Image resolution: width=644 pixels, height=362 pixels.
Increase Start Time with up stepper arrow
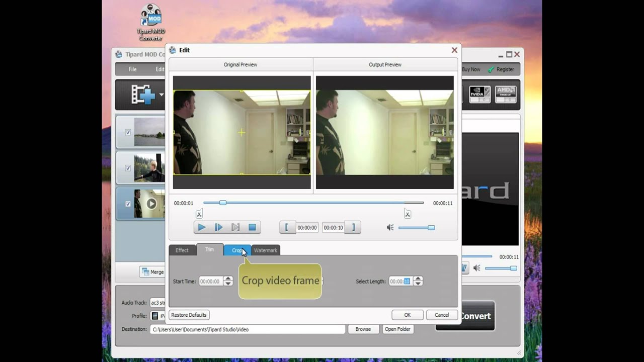(x=228, y=279)
